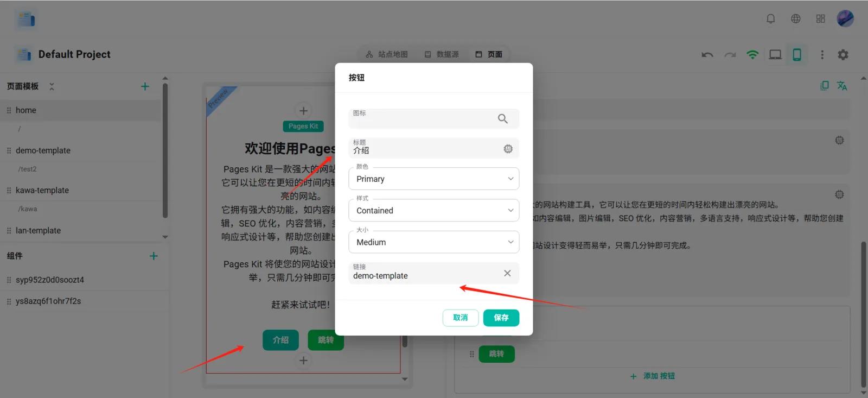Click 保存 to save the button
This screenshot has width=868, height=398.
tap(501, 318)
